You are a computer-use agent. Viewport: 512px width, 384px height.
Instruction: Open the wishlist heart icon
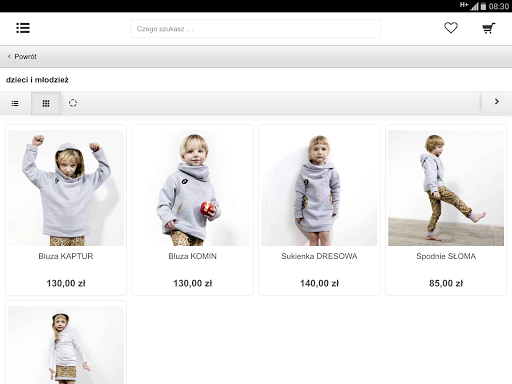point(451,28)
